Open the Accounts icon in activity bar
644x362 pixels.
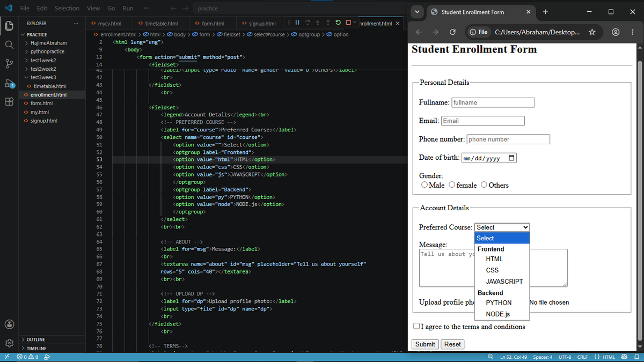[x=9, y=324]
